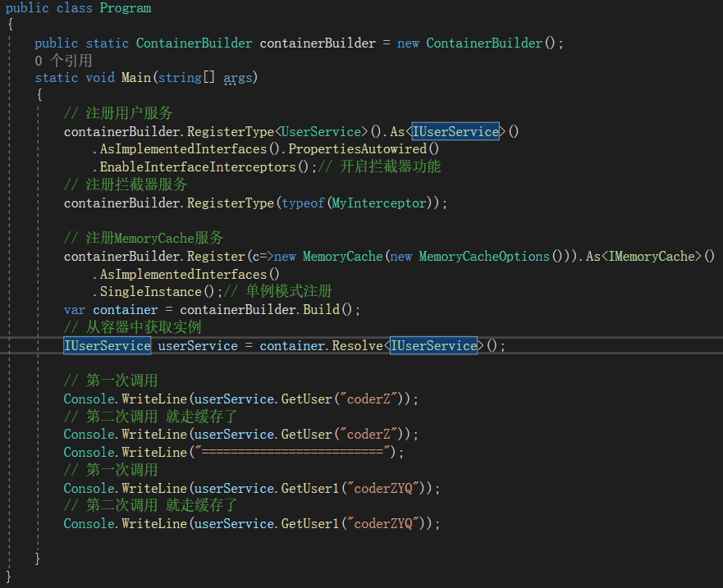The height and width of the screenshot is (588, 723).
Task: Click the comment "// 从容器中获取实例"
Action: pos(132,327)
